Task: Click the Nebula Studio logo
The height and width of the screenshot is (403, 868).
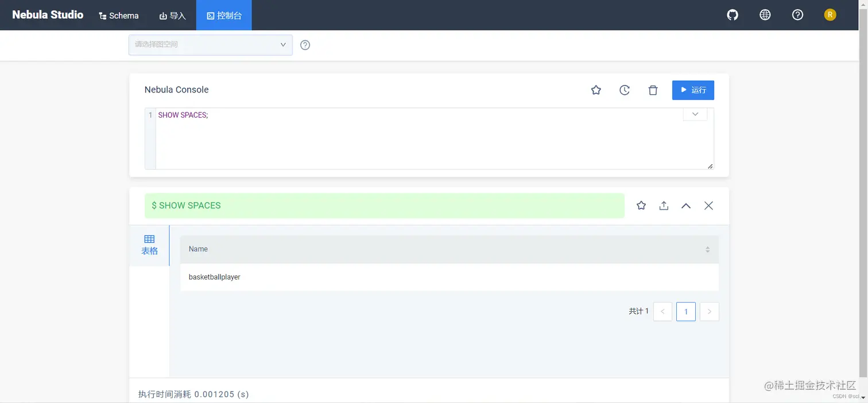Action: pos(48,15)
